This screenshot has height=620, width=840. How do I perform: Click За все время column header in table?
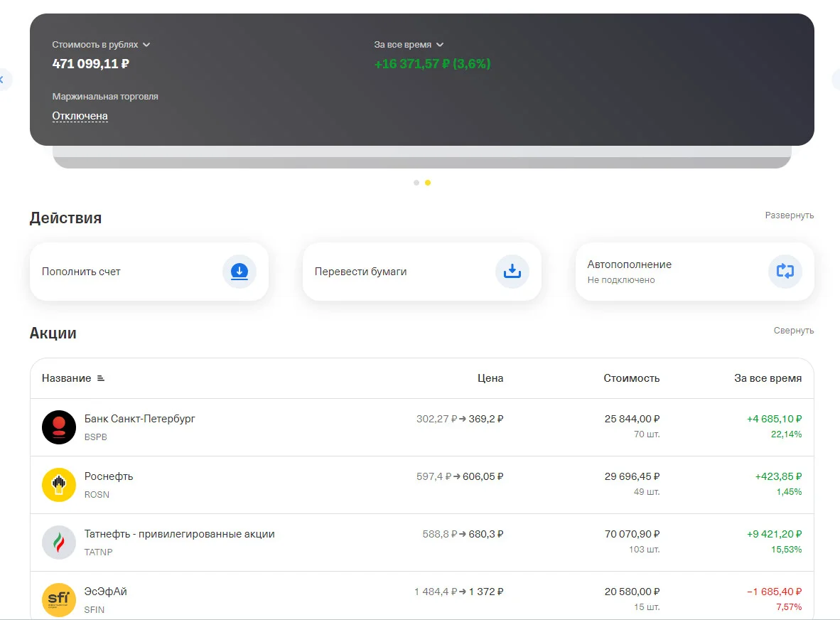pos(768,378)
